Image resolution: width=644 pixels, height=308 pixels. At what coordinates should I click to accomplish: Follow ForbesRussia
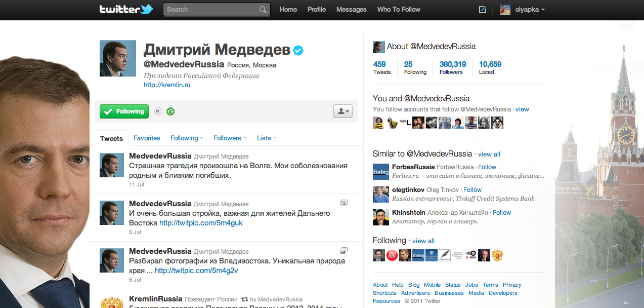487,167
